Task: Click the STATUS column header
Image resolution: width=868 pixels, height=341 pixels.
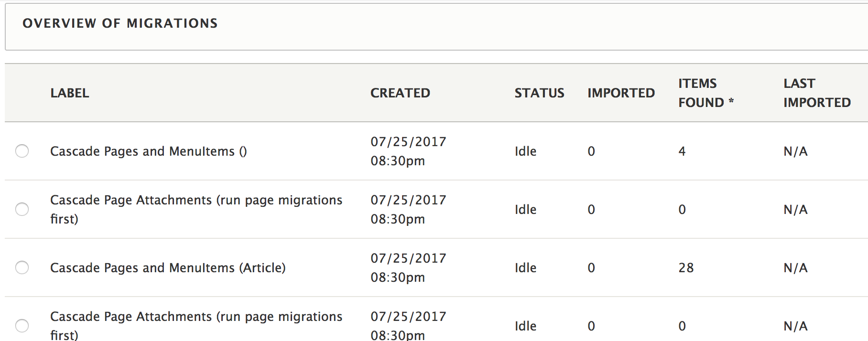Action: click(539, 93)
